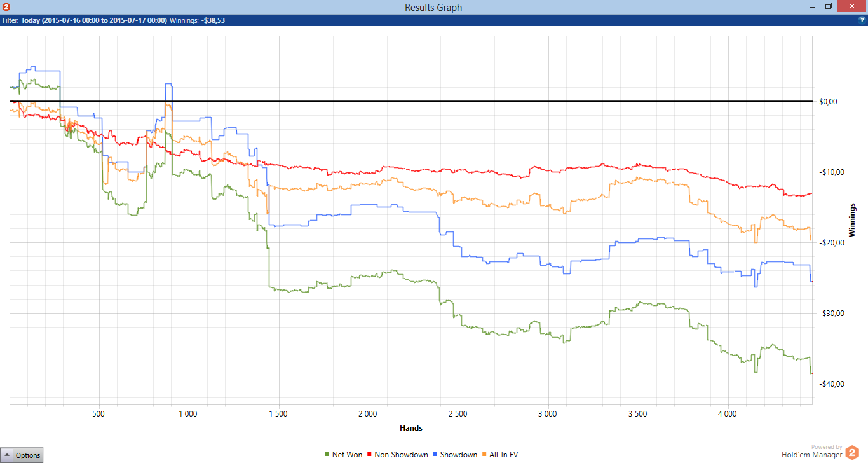Click the blue Showdown legend swatch

tap(435, 455)
